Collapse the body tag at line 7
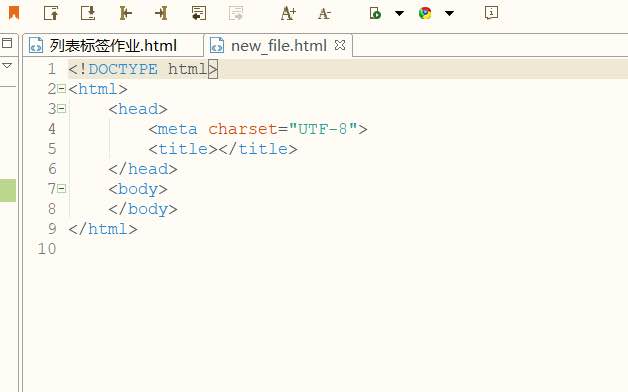 [61, 189]
